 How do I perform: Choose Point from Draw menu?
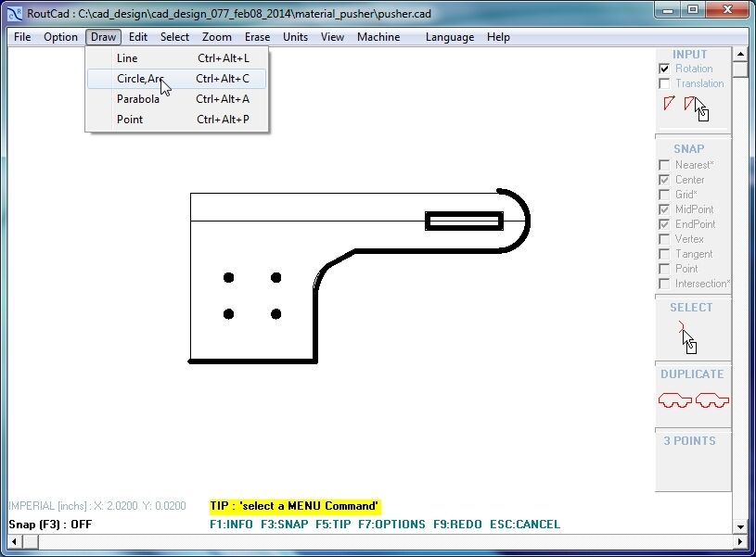click(x=176, y=120)
